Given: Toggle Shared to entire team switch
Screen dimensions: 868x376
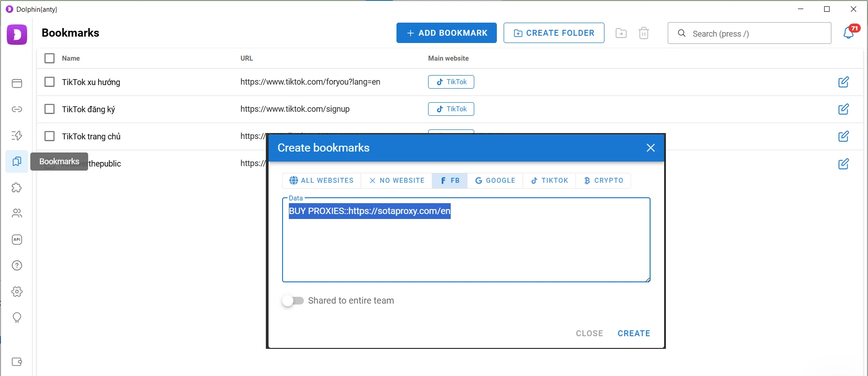Looking at the screenshot, I should (293, 300).
